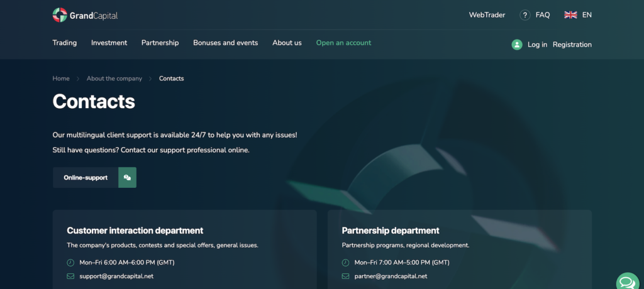Screen dimensions: 644x289
Task: Click the Grand Capital logo
Action: click(85, 15)
